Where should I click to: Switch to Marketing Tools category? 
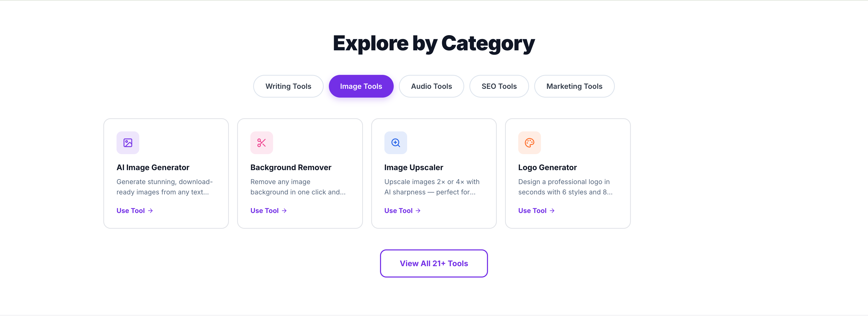[574, 86]
